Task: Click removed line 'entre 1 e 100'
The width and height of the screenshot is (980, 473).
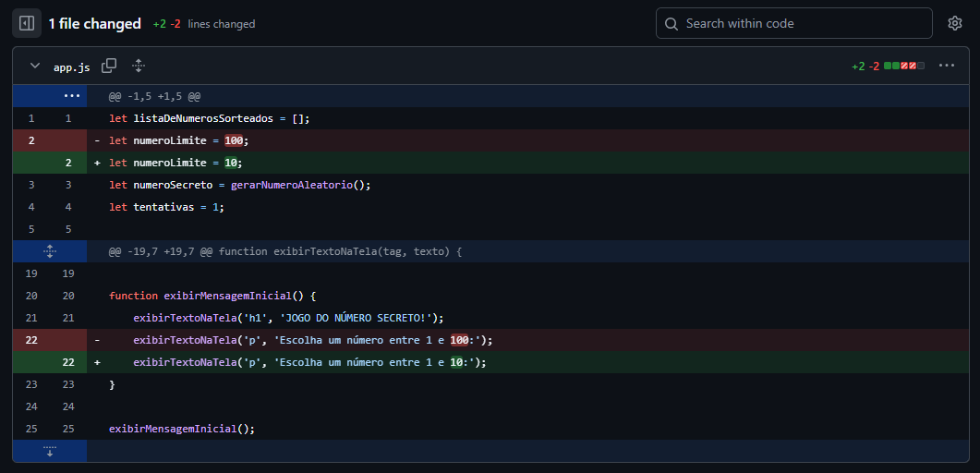Action: 313,340
